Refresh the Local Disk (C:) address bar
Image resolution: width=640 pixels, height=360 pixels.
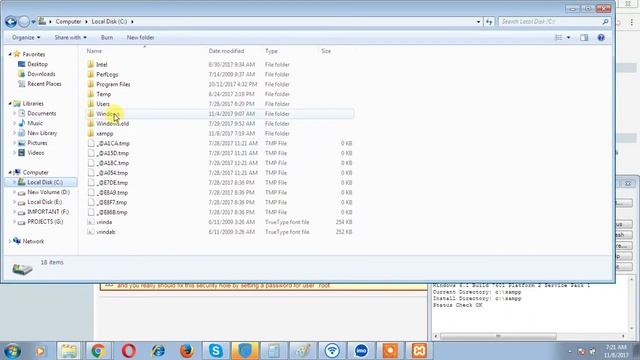(489, 22)
